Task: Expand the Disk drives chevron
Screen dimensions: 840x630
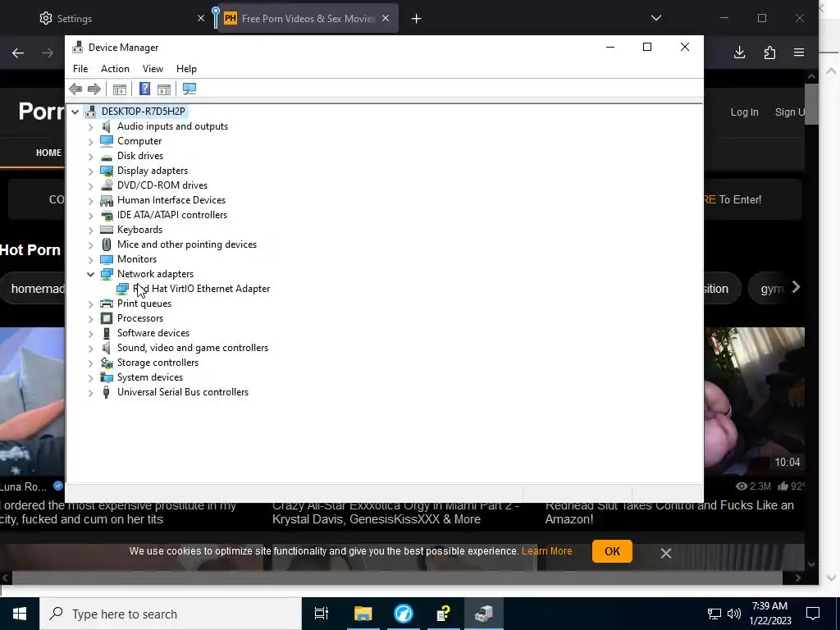Action: 90,157
